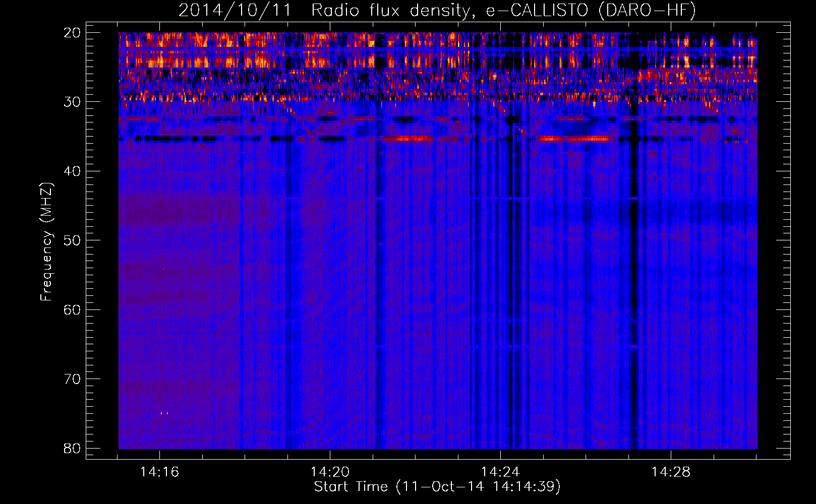
Task: Click the "20" frequency tick label
Action: point(72,33)
